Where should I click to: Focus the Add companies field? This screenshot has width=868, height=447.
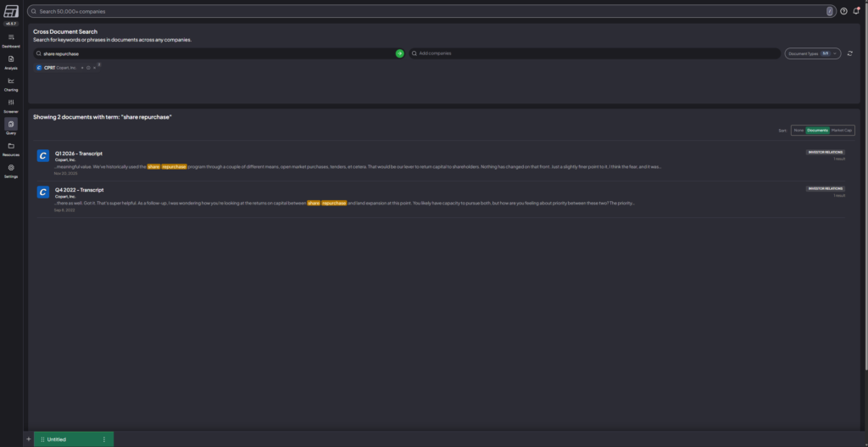[x=594, y=53]
